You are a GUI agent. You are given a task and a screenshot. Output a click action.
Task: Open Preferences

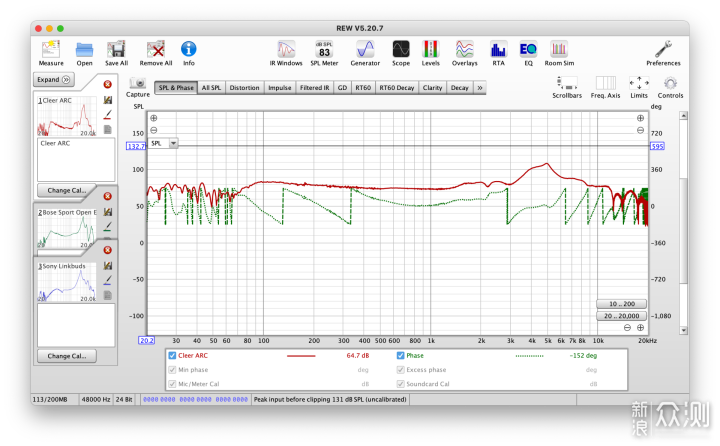[663, 53]
